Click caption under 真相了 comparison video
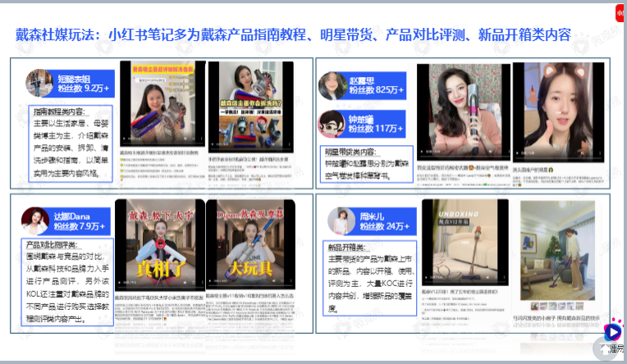Viewport: 627px width, 364px height. (x=160, y=298)
